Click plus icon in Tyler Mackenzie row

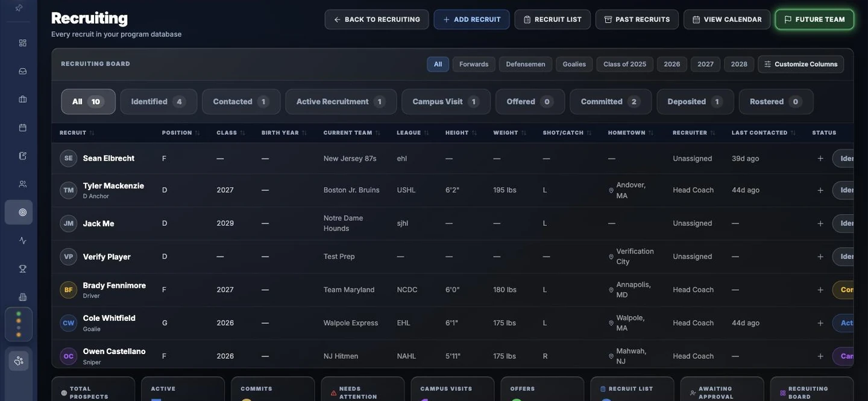820,190
